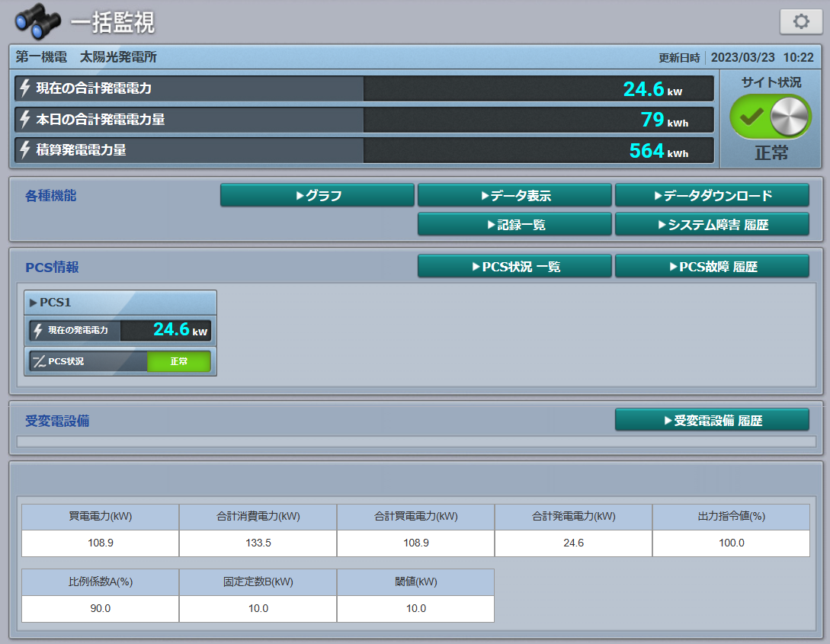Click the 合計発電電力(kW) header
This screenshot has height=644, width=830.
coord(573,517)
